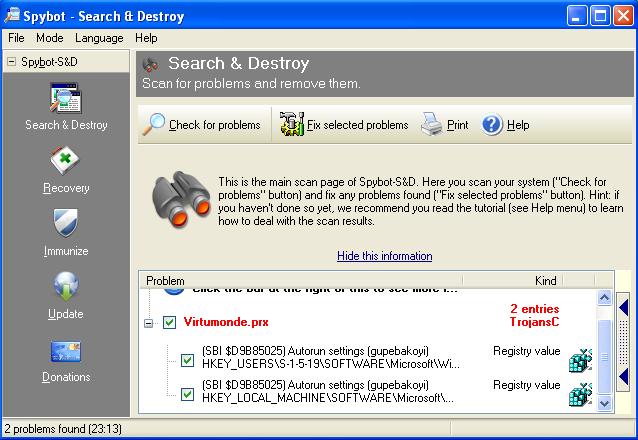
Task: Click the Help question mark icon
Action: (492, 125)
